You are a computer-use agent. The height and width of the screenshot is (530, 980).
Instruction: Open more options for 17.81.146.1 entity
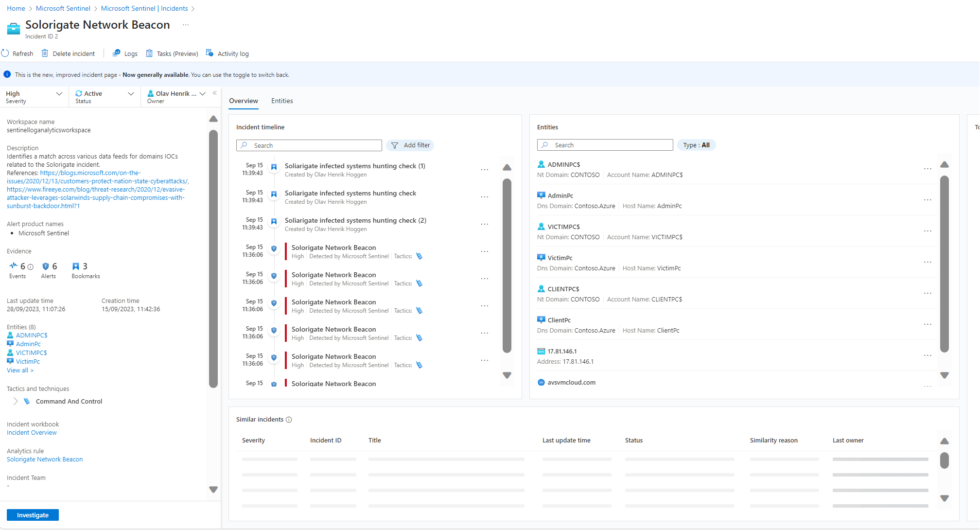pyautogui.click(x=927, y=355)
